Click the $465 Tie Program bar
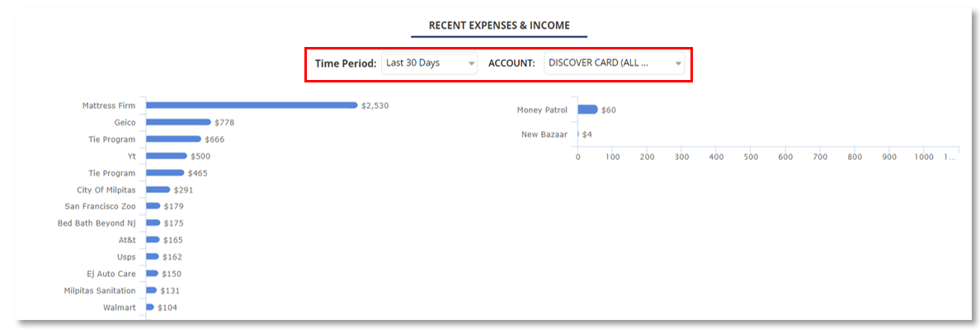Screen dimensions: 980x329 (165, 173)
